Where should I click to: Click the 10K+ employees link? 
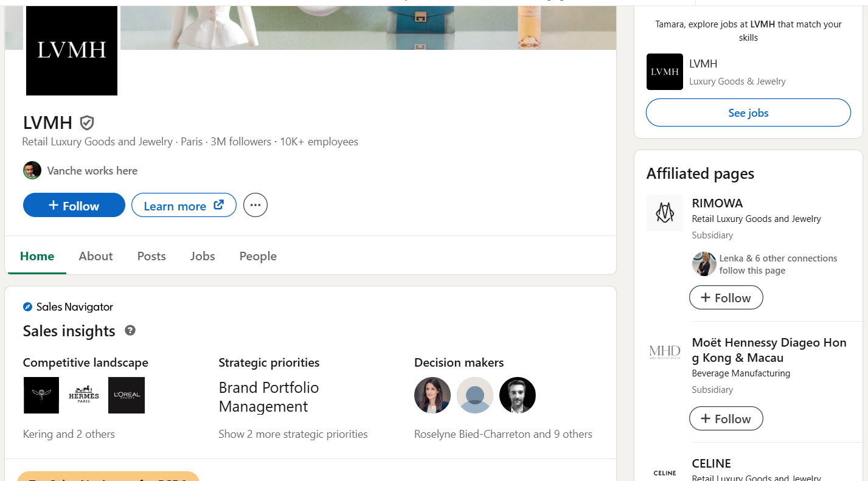pos(319,142)
